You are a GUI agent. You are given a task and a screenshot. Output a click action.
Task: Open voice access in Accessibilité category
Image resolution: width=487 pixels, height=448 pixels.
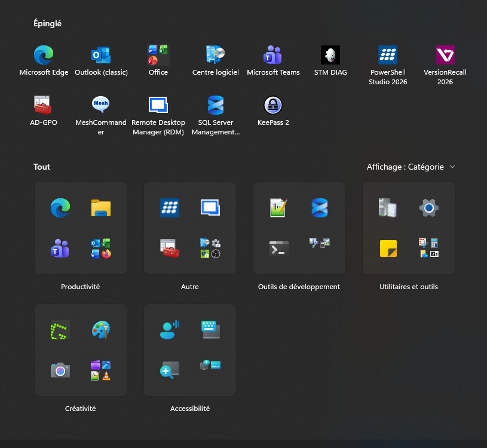[170, 330]
